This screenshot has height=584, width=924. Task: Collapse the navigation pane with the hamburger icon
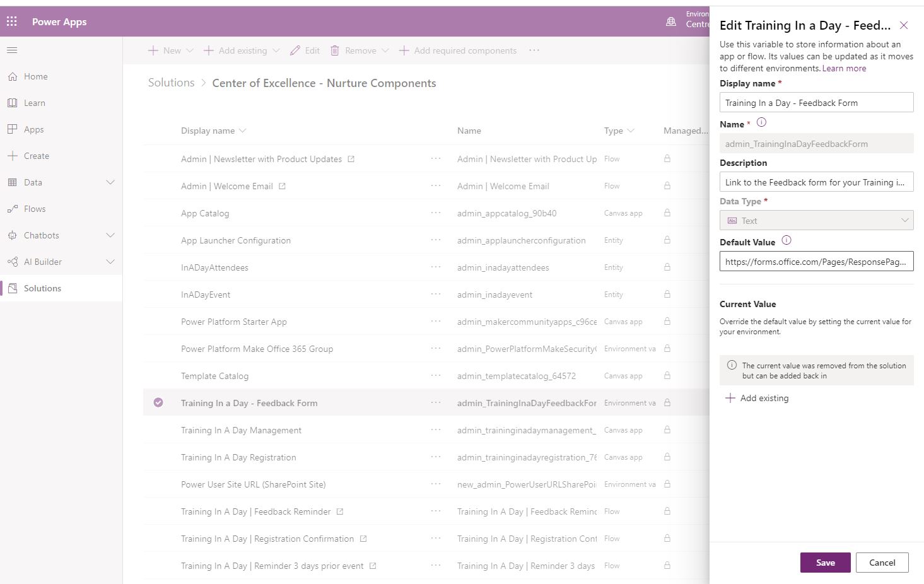[11, 50]
